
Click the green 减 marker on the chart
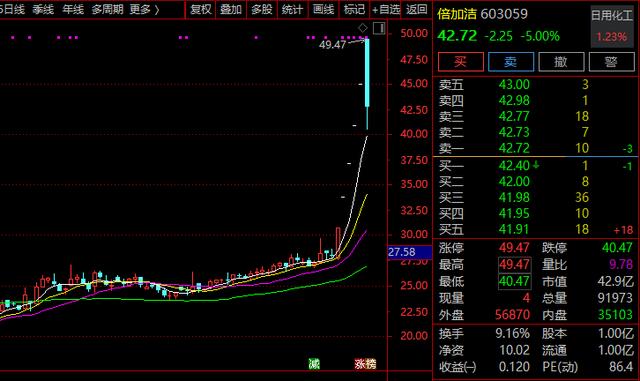pos(314,363)
